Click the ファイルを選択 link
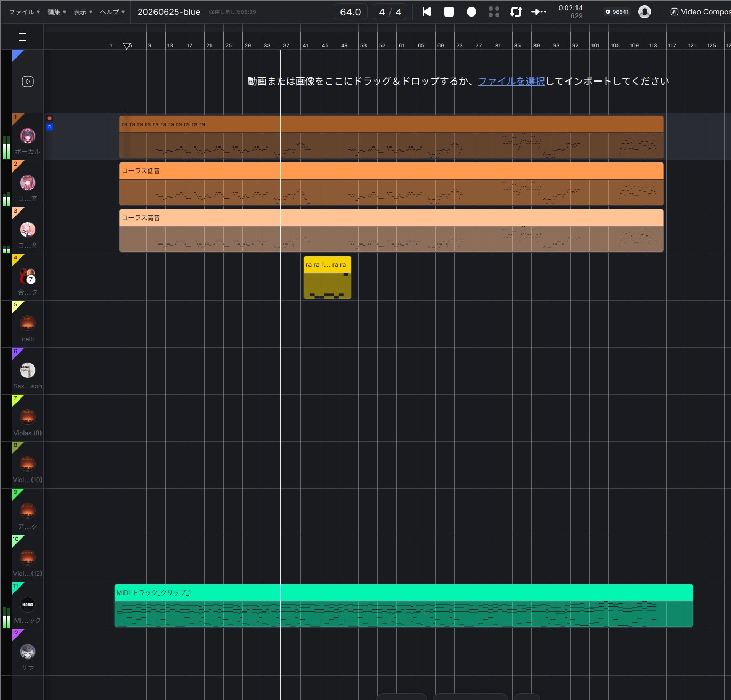Viewport: 731px width, 700px height. coord(511,81)
